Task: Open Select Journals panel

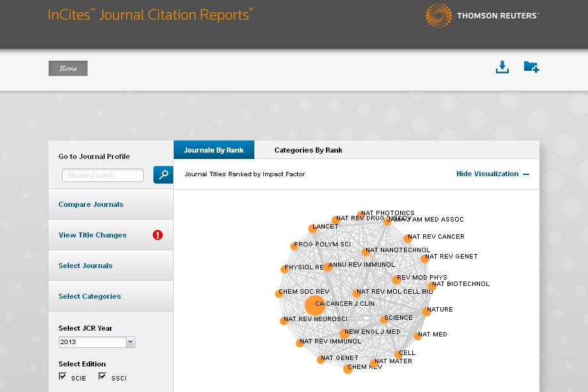Action: 85,266
